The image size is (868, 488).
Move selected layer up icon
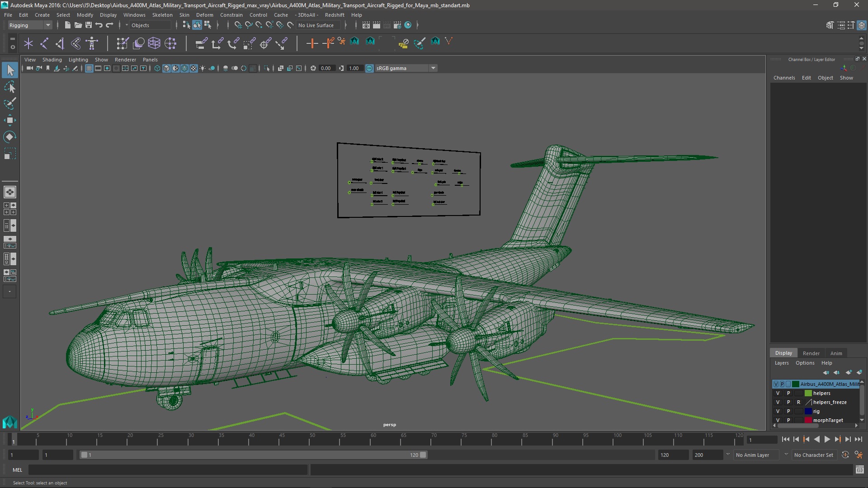826,372
